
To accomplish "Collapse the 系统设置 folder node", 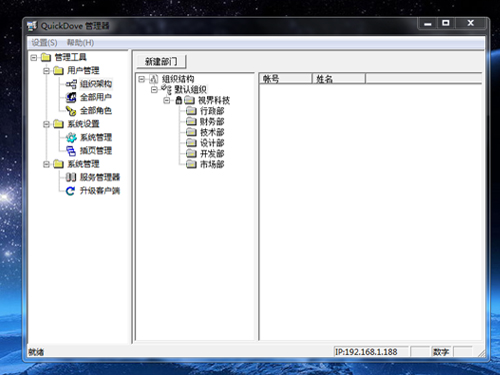I will click(x=47, y=124).
